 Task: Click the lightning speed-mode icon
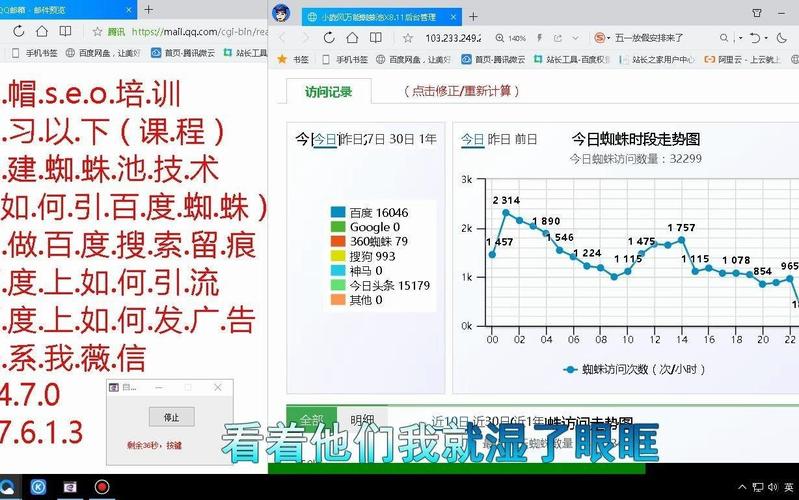[540, 38]
